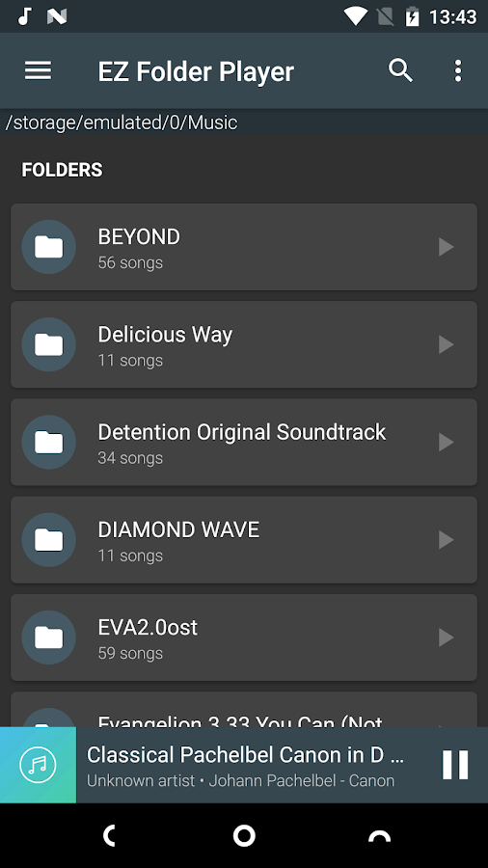The height and width of the screenshot is (868, 488).
Task: Open the Detention Original Soundtrack folder title
Action: [x=242, y=432]
